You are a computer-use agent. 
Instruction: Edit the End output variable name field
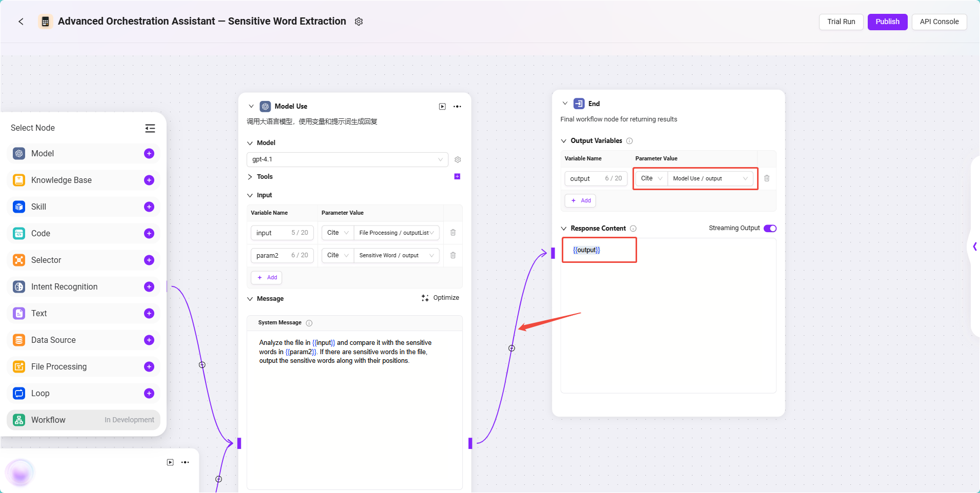tap(596, 178)
